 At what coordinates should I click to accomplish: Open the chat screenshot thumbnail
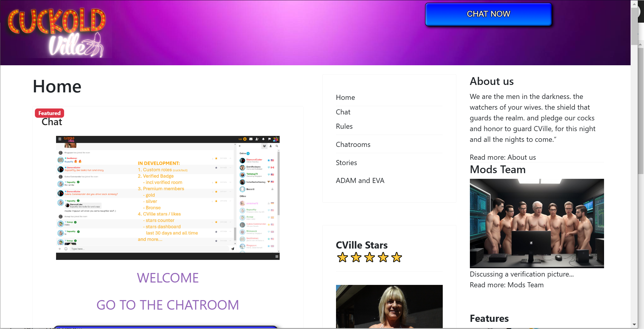click(168, 198)
